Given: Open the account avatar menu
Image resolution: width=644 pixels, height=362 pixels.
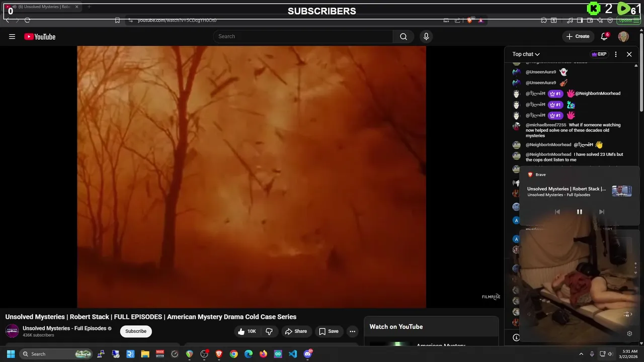Looking at the screenshot, I should [623, 36].
